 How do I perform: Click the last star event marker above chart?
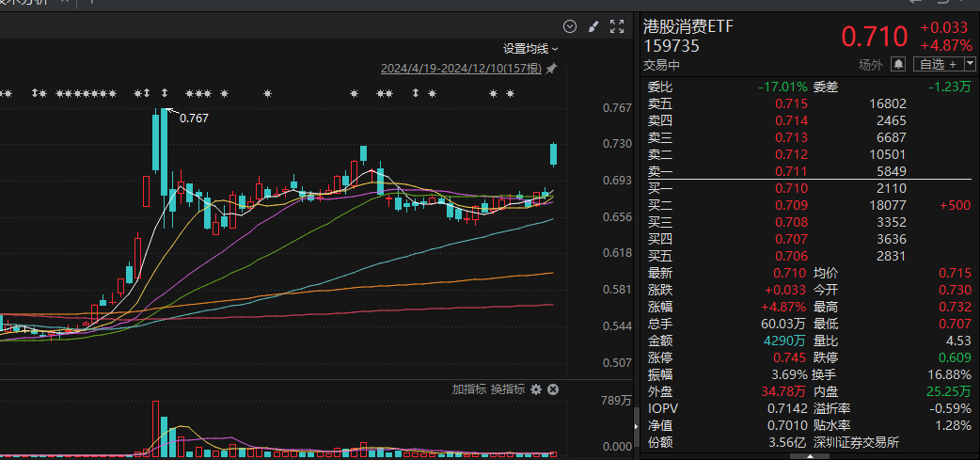[x=510, y=93]
